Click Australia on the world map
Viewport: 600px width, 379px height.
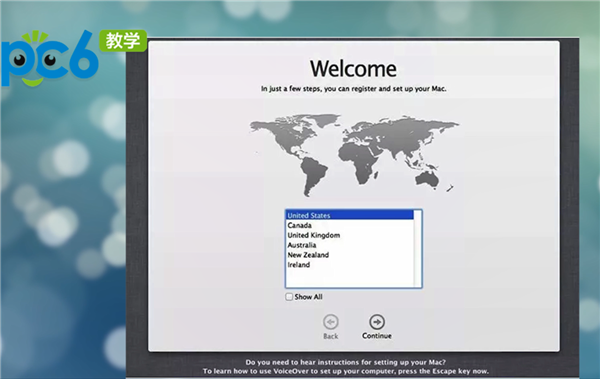pyautogui.click(x=427, y=179)
